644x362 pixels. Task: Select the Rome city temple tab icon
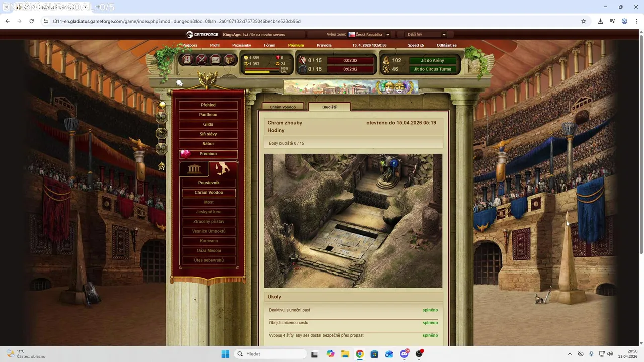tap(194, 169)
